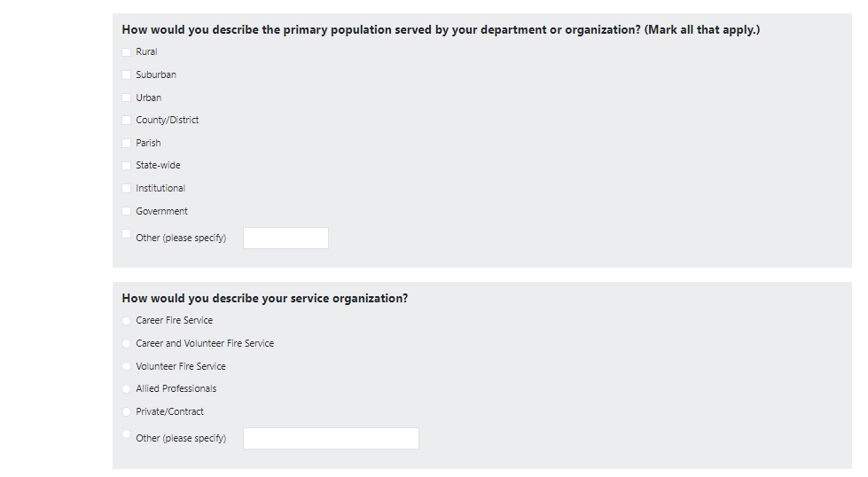The height and width of the screenshot is (477, 868).
Task: Choose Career and Volunteer Fire Service
Action: click(x=126, y=343)
